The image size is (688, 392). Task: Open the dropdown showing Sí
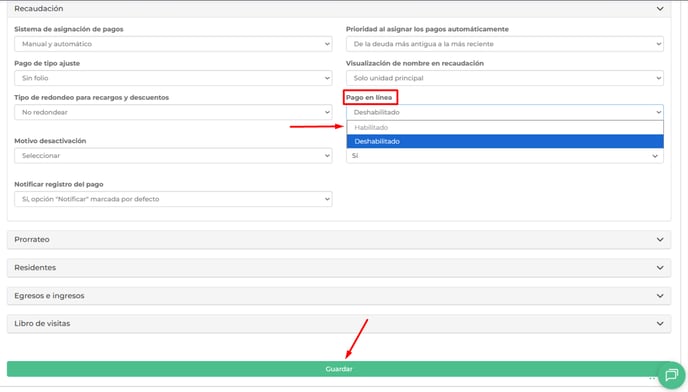(505, 156)
